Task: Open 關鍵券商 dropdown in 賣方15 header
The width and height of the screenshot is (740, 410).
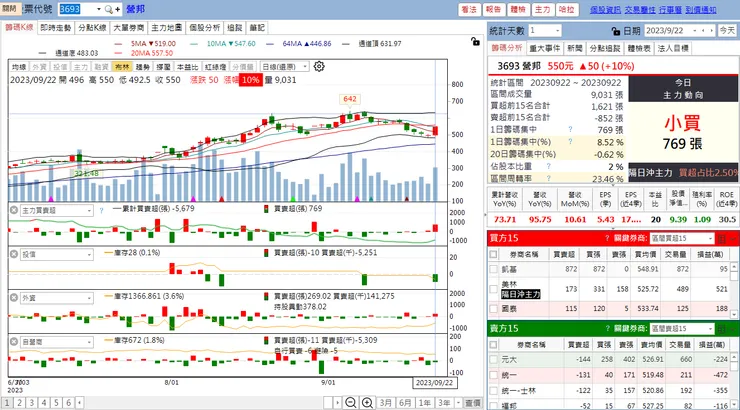Action: point(710,329)
